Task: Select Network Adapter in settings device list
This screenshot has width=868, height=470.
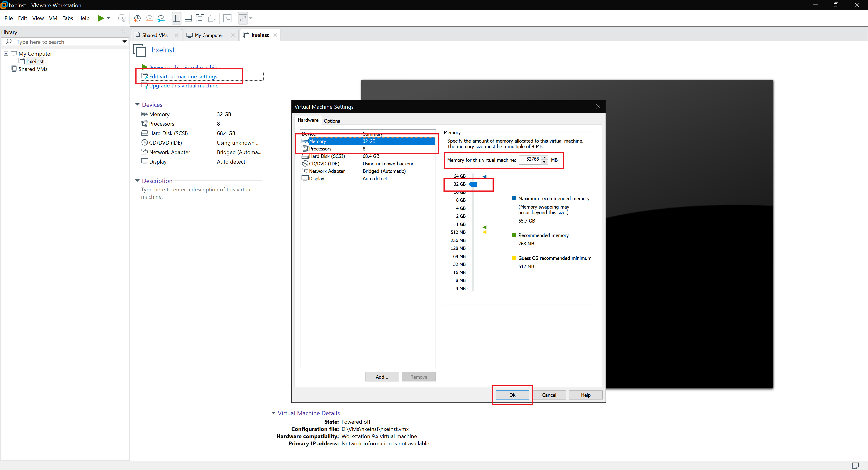Action: [x=368, y=171]
